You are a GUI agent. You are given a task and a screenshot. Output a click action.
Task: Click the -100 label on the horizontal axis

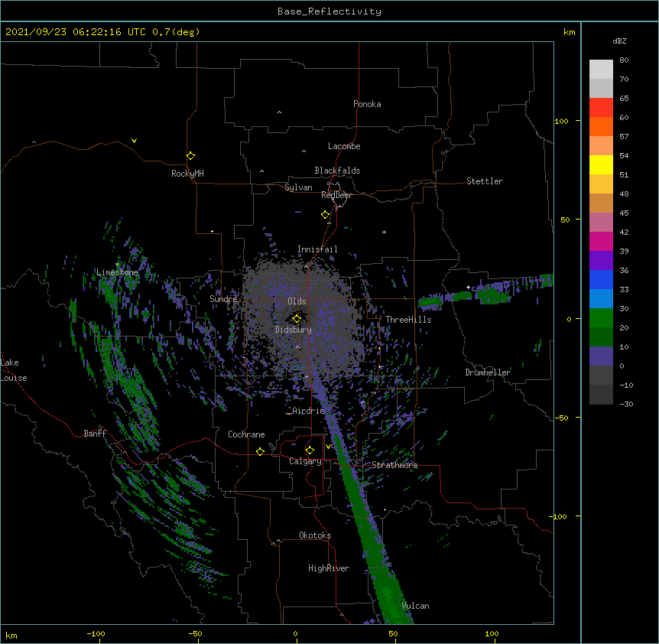96,634
